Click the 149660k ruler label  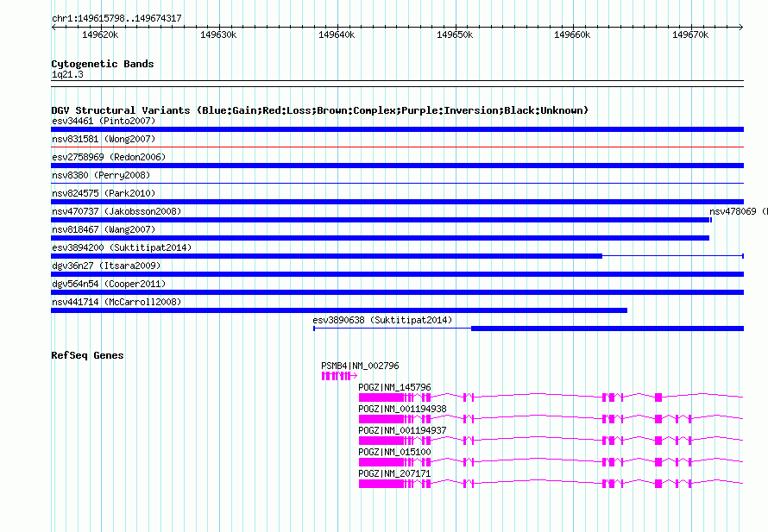click(x=572, y=34)
